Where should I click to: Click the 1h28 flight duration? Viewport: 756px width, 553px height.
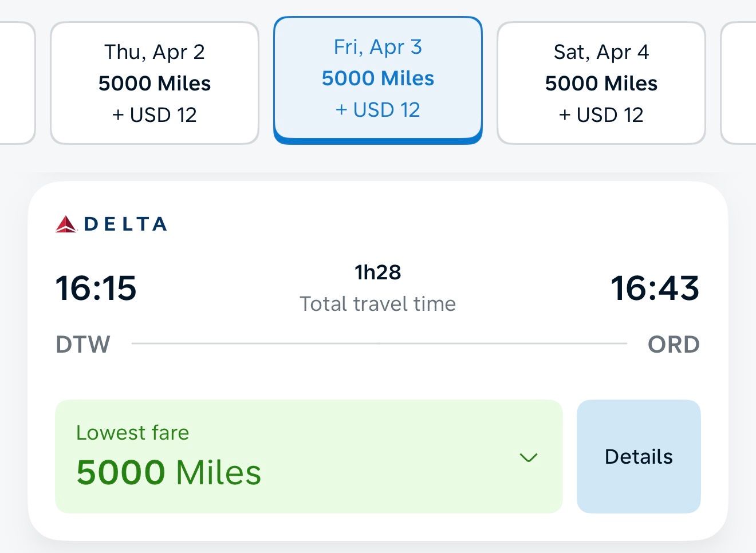click(x=378, y=272)
